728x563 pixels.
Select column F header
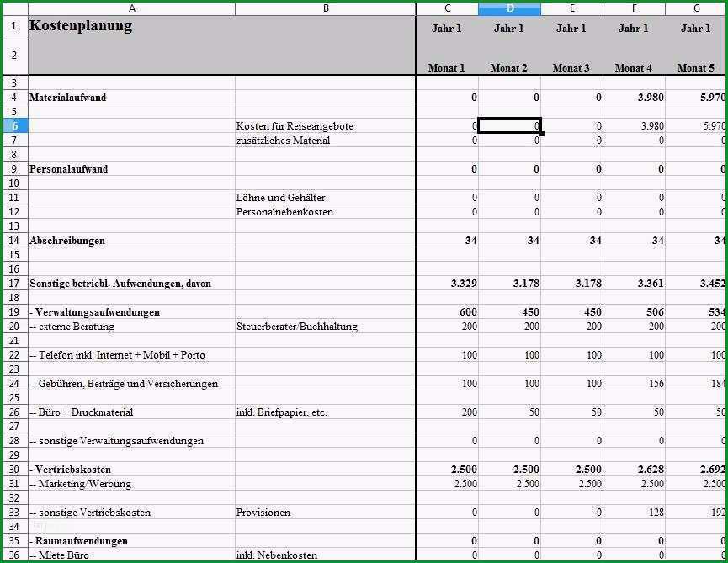[x=634, y=8]
